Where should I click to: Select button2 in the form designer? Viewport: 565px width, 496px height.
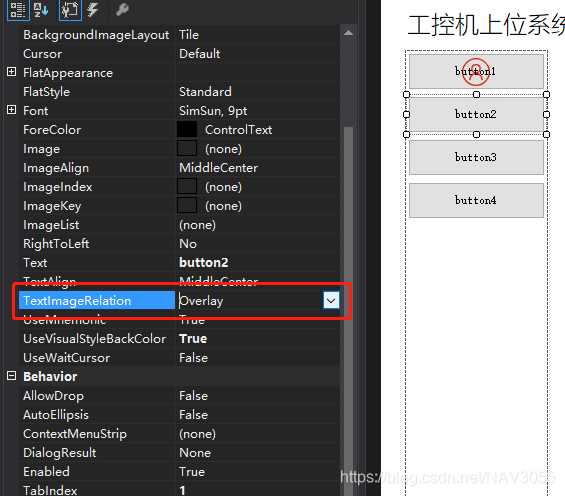click(x=476, y=114)
